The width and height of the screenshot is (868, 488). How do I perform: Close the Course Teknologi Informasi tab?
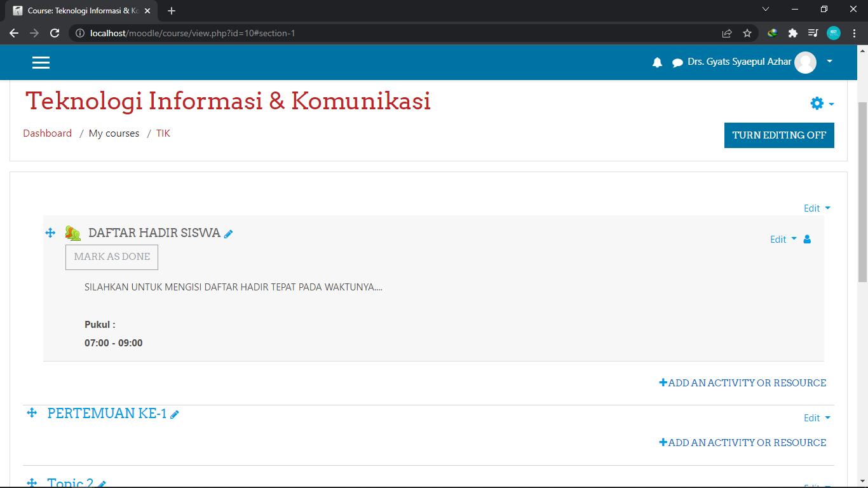[147, 11]
